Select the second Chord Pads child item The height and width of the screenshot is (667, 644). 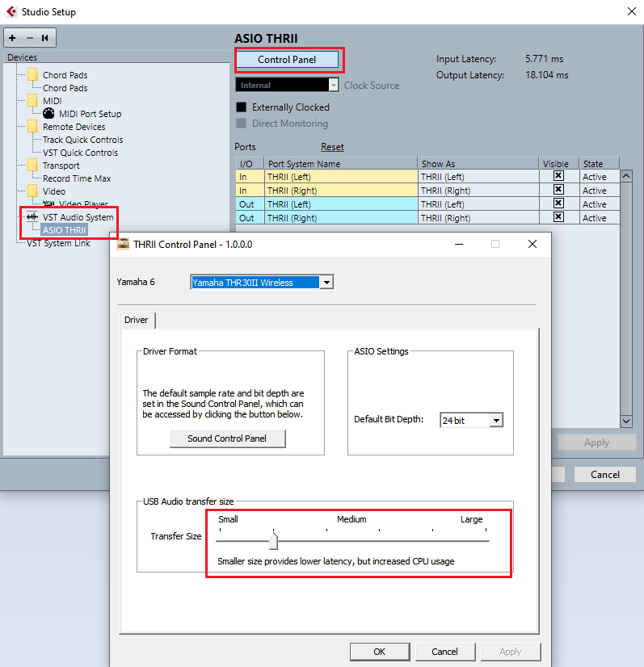click(x=65, y=88)
